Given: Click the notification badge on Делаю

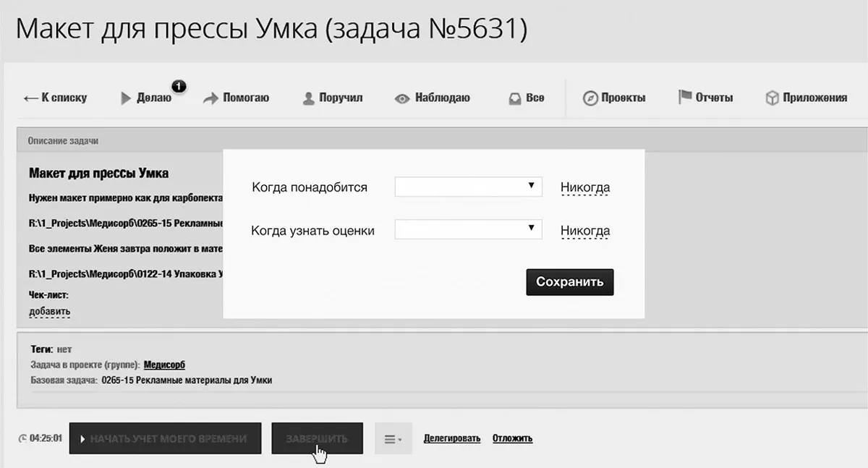Looking at the screenshot, I should point(179,87).
